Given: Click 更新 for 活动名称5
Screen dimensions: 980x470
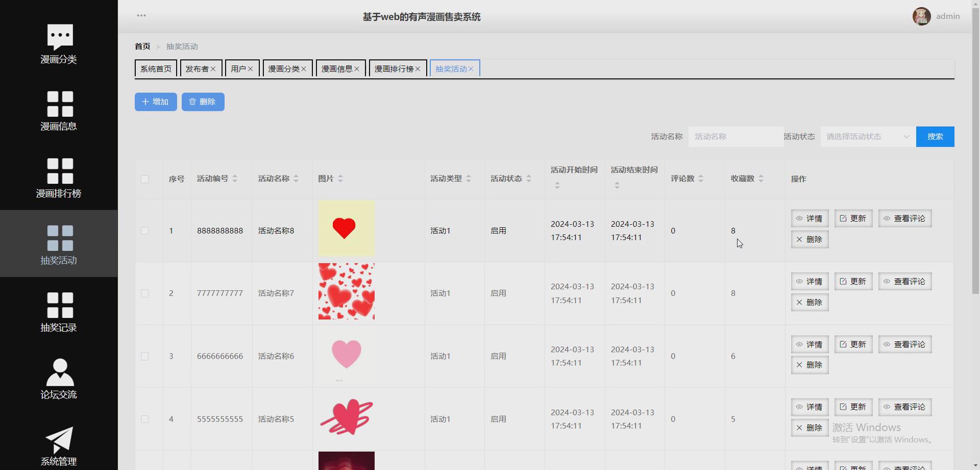Looking at the screenshot, I should point(853,407).
